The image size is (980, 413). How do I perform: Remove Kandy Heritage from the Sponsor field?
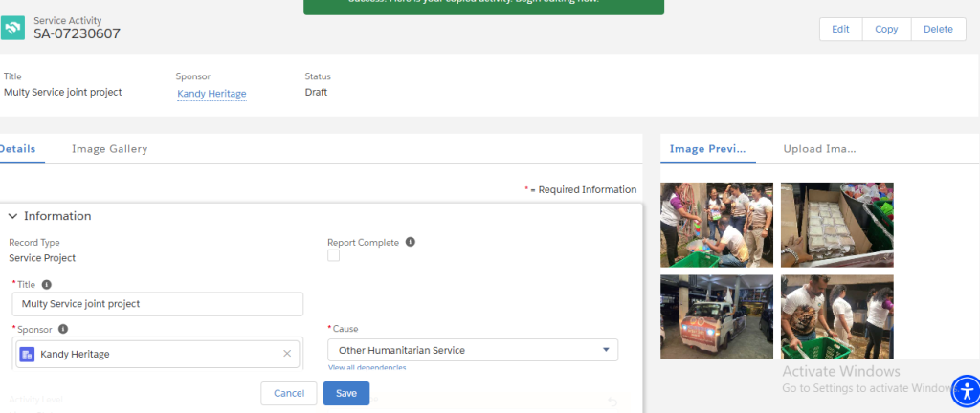click(x=287, y=354)
